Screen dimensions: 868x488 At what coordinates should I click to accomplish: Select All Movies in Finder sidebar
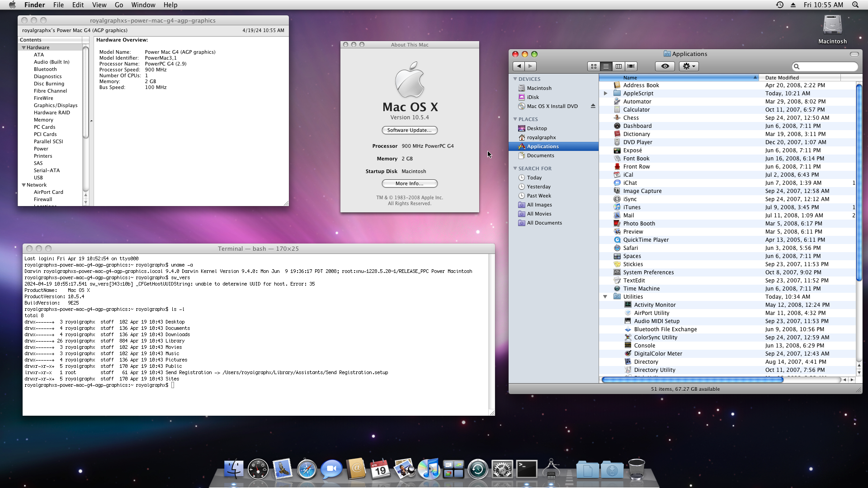(x=538, y=214)
